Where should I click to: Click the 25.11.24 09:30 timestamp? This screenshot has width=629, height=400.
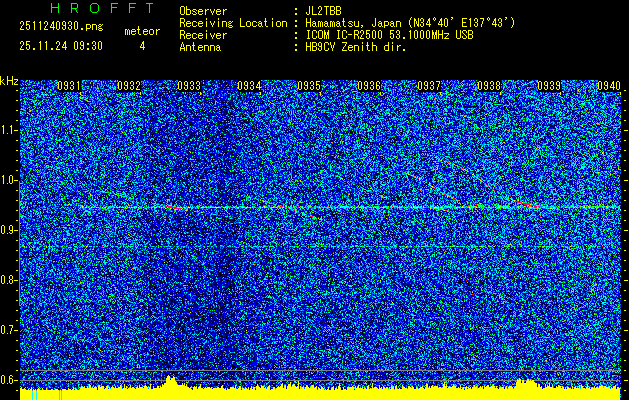[60, 46]
